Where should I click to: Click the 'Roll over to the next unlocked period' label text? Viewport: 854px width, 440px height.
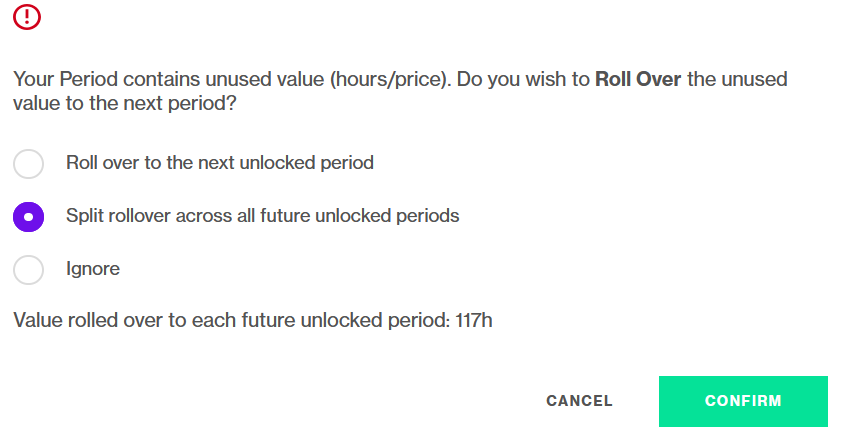pos(219,163)
